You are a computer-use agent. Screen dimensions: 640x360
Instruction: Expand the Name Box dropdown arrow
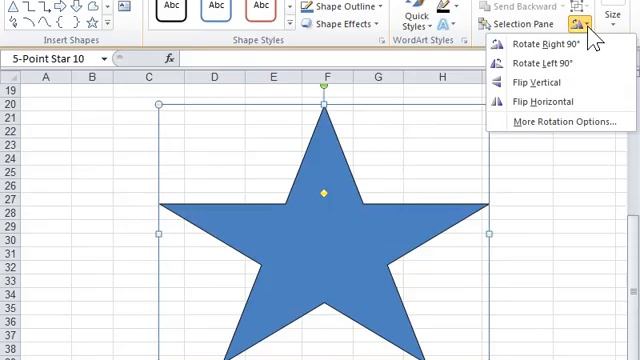(x=104, y=59)
